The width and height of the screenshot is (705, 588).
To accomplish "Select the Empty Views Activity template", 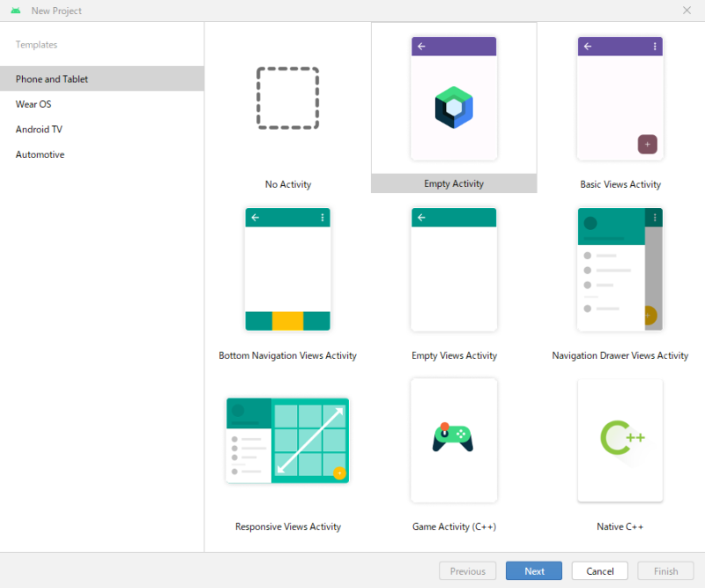I will click(x=453, y=269).
